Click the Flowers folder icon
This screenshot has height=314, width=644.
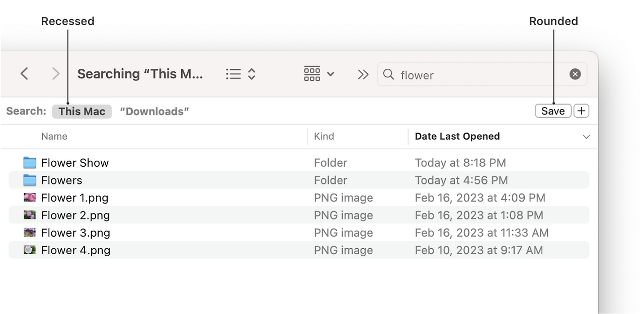tap(30, 180)
